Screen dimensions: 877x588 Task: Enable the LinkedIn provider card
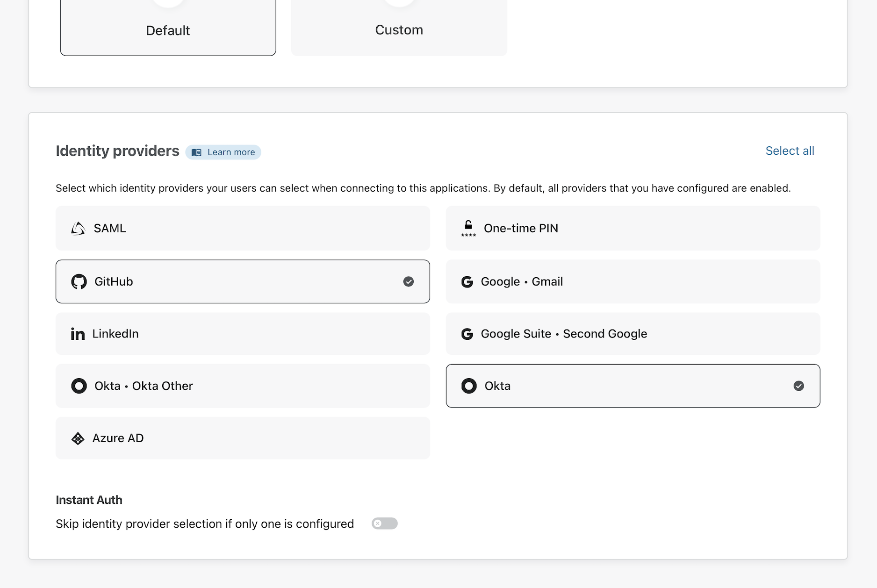click(x=243, y=334)
